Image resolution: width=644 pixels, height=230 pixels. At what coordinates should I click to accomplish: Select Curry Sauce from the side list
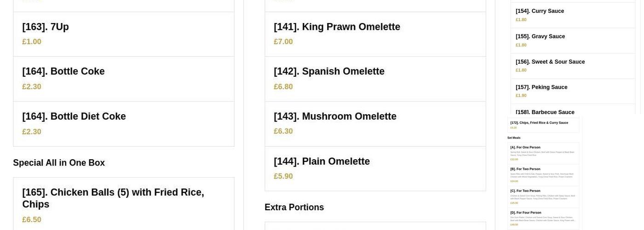click(540, 11)
